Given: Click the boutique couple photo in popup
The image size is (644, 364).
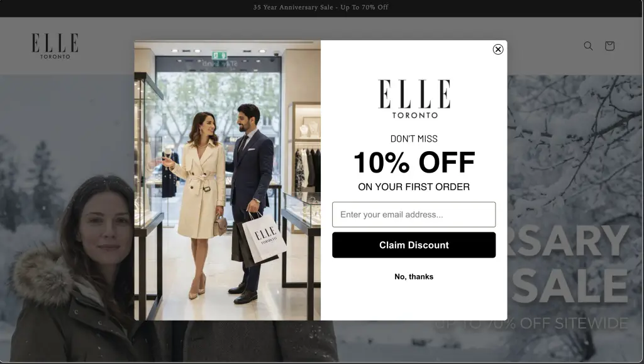Looking at the screenshot, I should (227, 180).
